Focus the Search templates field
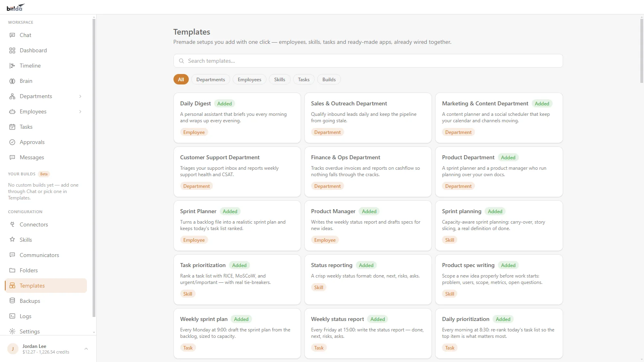 (x=368, y=61)
